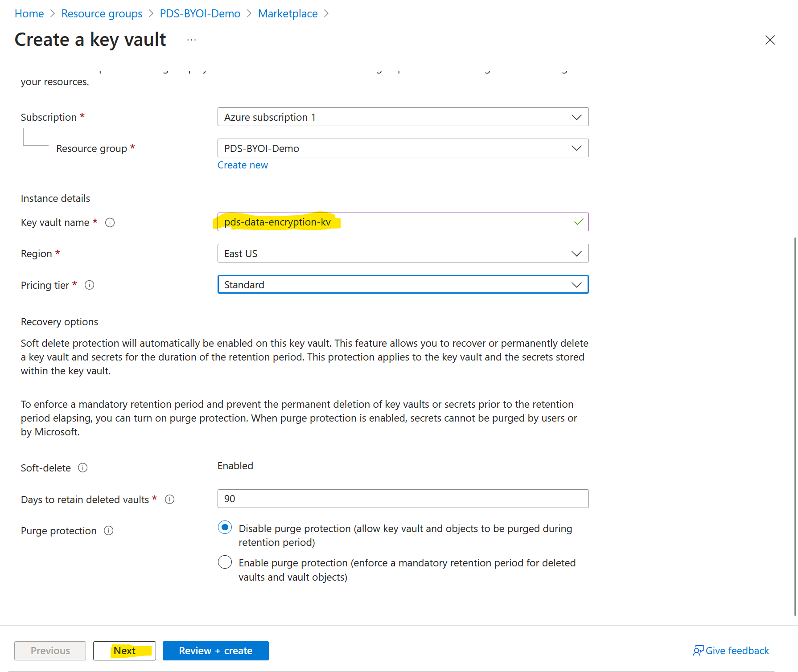798x672 pixels.
Task: Open the Pricing tier info tooltip
Action: [90, 285]
